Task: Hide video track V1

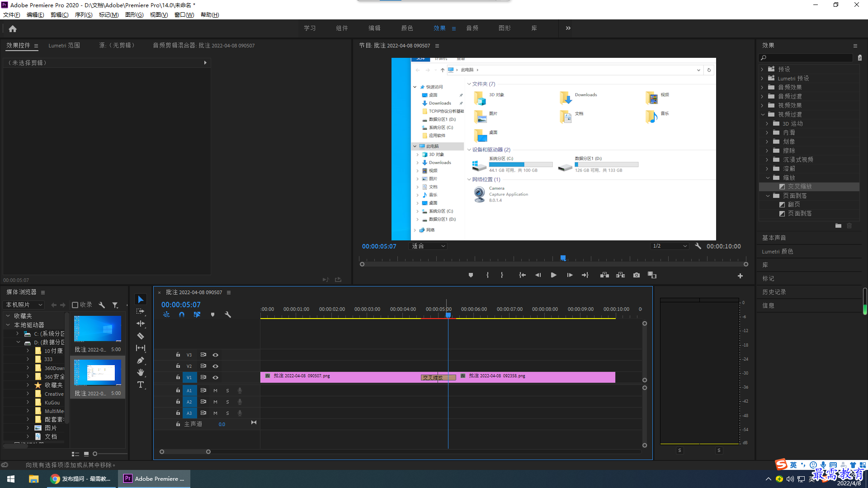Action: 216,378
